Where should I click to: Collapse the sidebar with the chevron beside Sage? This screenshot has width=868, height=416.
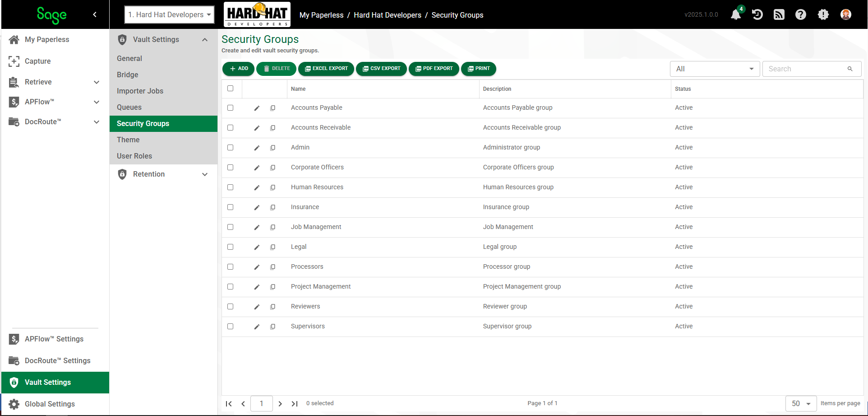click(x=95, y=14)
